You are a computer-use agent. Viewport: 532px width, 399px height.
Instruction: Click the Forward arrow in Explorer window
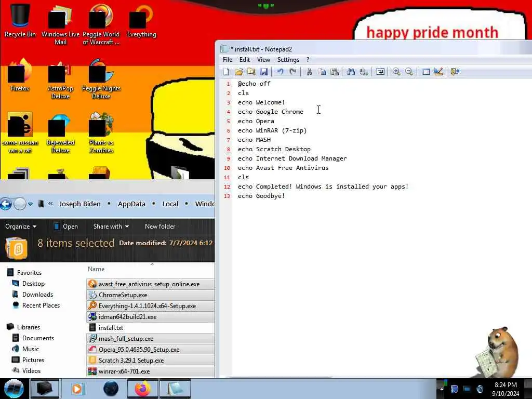(x=20, y=204)
